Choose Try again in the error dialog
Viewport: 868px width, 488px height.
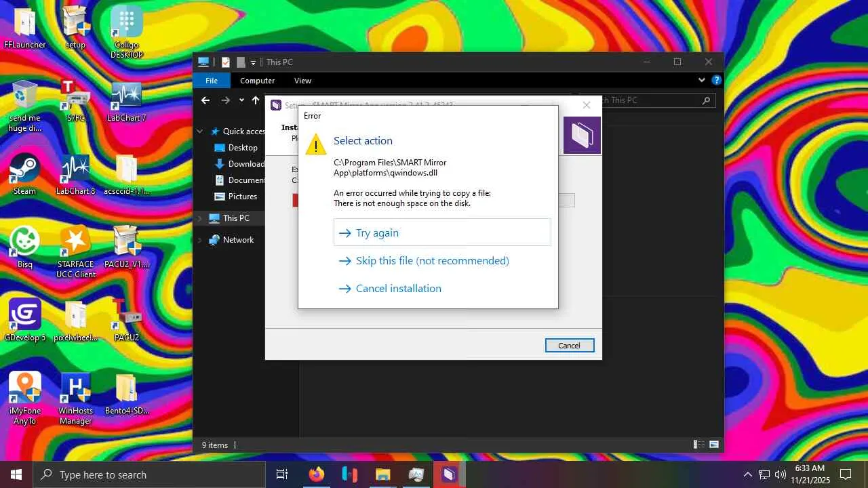coord(442,232)
